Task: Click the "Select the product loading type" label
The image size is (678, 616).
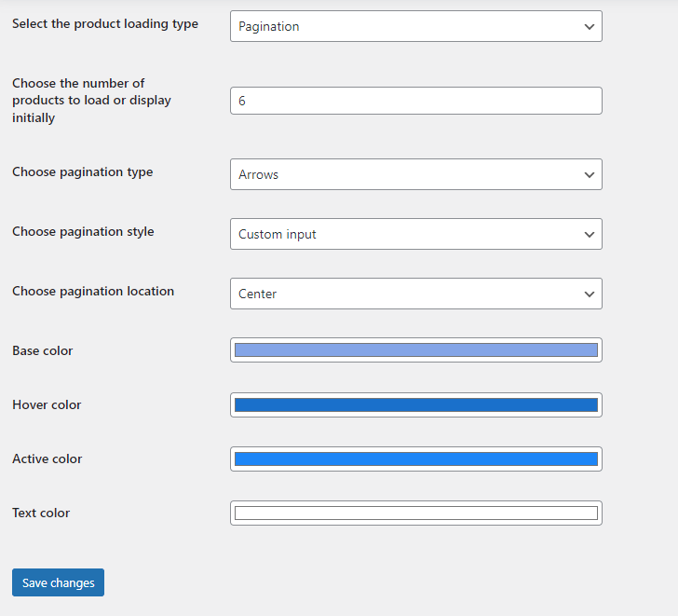Action: [105, 23]
